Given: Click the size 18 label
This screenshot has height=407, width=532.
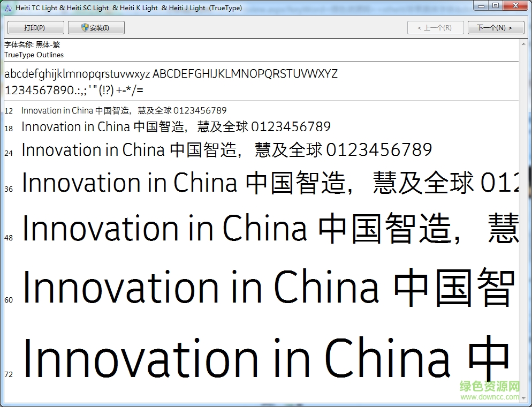Looking at the screenshot, I should point(9,129).
